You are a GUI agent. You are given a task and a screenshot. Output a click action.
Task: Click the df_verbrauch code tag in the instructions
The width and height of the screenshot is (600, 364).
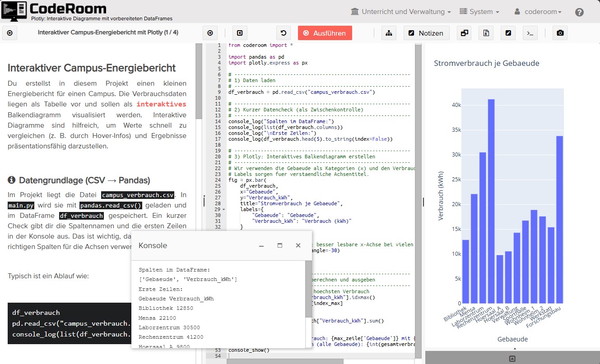coord(81,216)
